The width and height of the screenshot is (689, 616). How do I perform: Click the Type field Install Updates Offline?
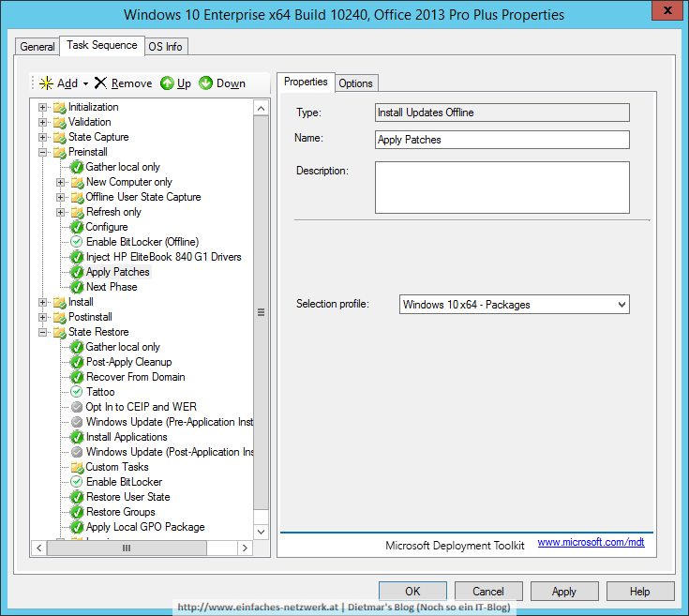point(502,113)
